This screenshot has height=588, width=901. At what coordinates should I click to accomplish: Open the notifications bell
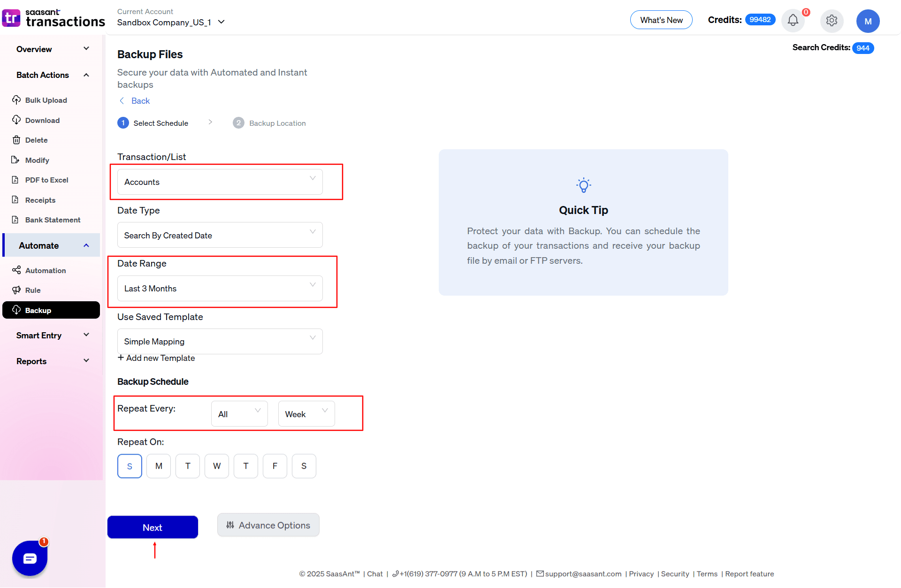793,20
